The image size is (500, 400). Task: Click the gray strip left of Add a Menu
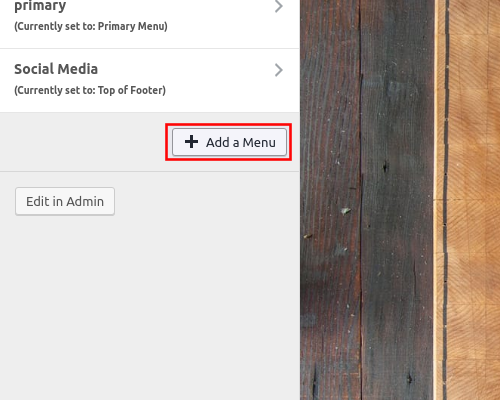click(83, 142)
